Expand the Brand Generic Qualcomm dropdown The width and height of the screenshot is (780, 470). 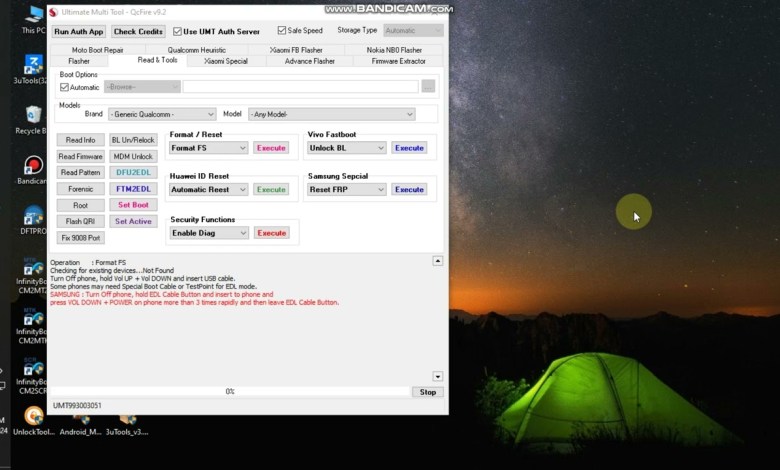(x=161, y=114)
